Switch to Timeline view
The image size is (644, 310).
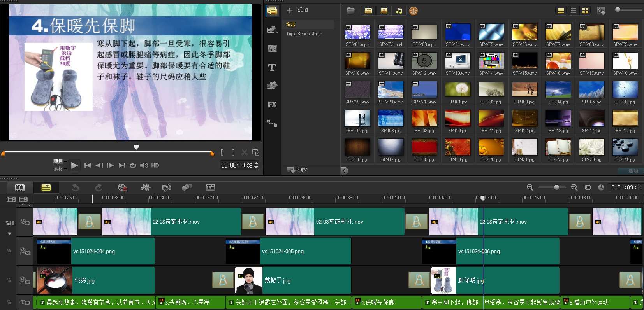pyautogui.click(x=46, y=187)
